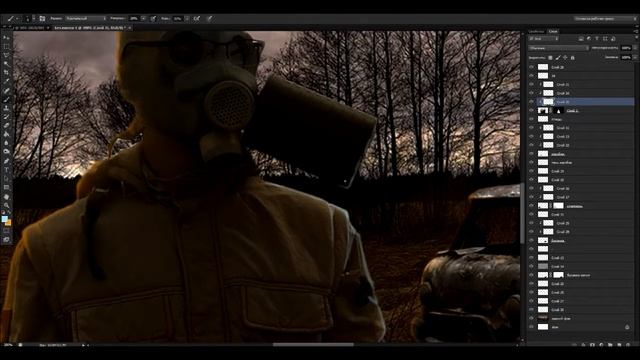The image size is (640, 360).
Task: Lock transparent pixels
Action: coord(550,58)
